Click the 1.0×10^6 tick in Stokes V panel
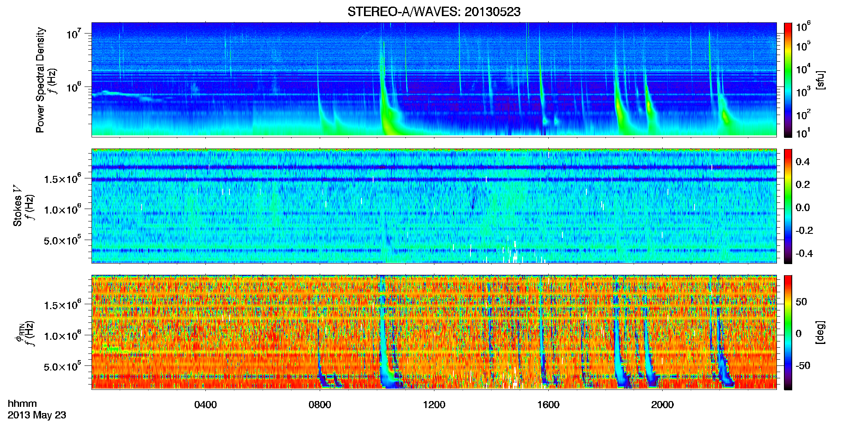Image resolution: width=868 pixels, height=447 pixels. point(63,209)
